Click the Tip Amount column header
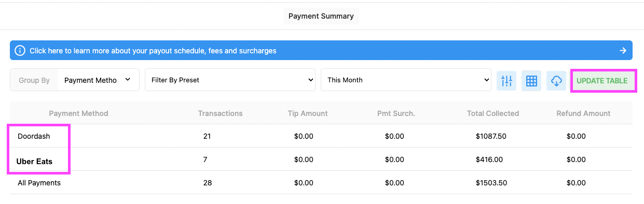 (308, 113)
